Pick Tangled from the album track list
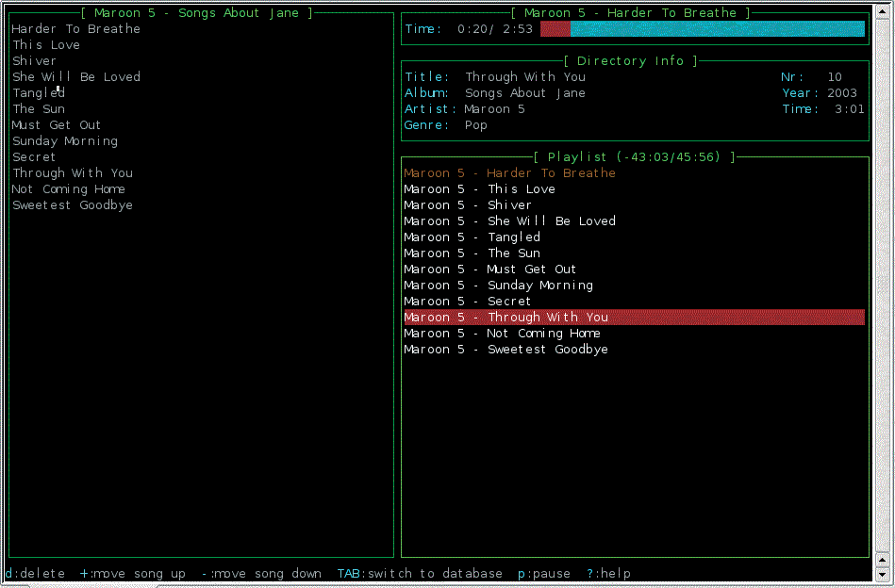 pyautogui.click(x=39, y=93)
